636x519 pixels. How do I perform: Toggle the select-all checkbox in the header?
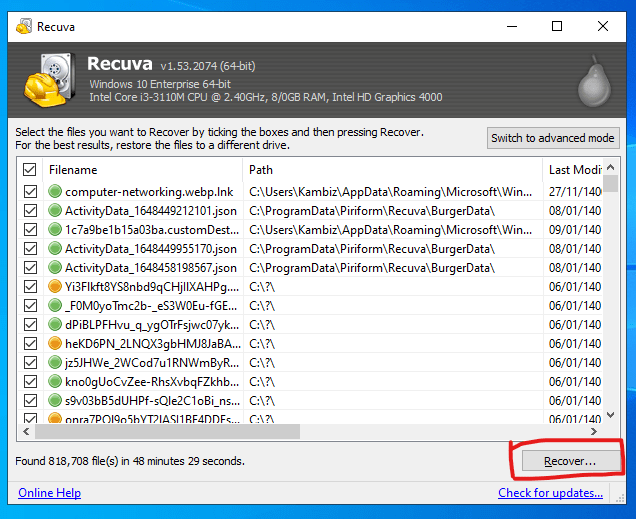click(30, 169)
